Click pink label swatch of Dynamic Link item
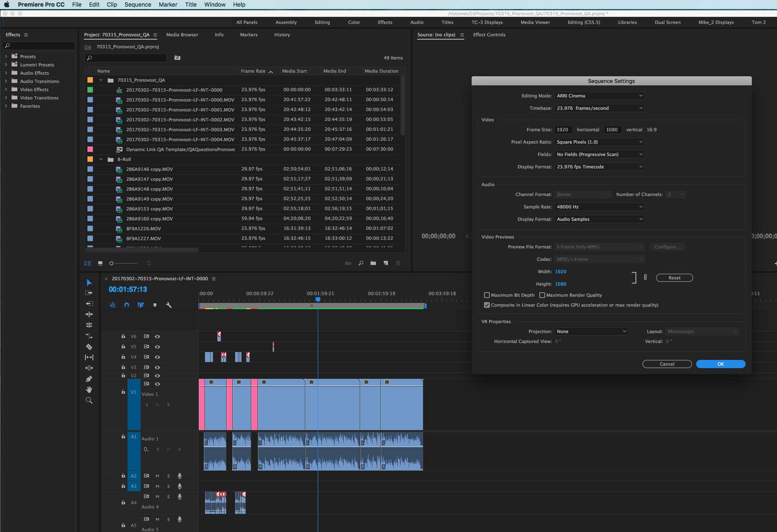 (90, 149)
